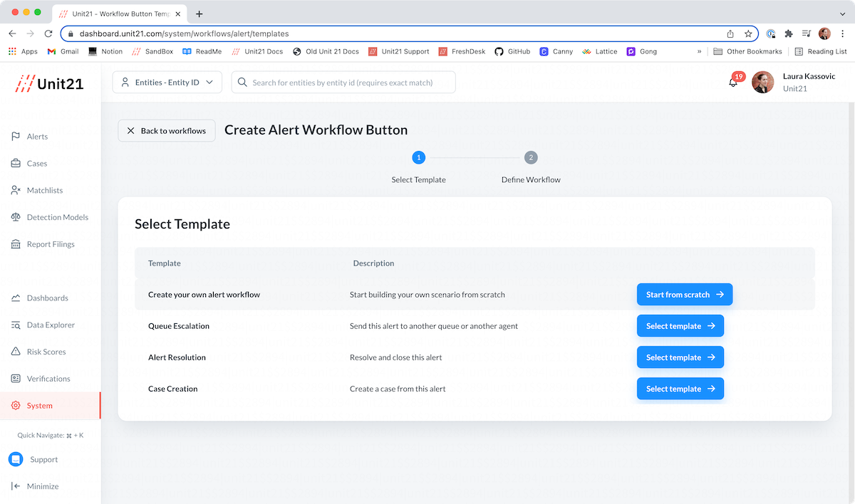This screenshot has width=855, height=504.
Task: Click Laura Kassovic profile avatar
Action: 762,82
